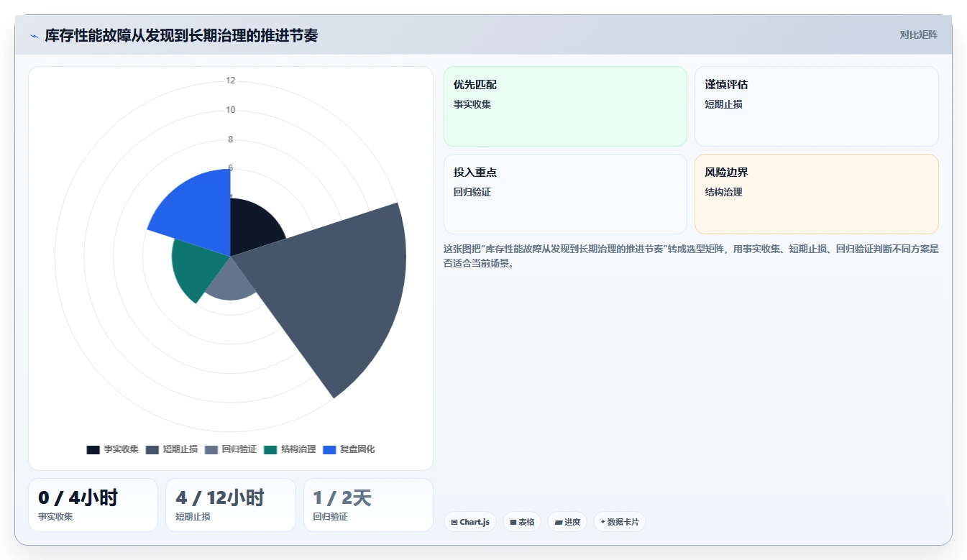Click the icon inside the Chart.js chip
The width and height of the screenshot is (967, 560).
click(x=454, y=523)
